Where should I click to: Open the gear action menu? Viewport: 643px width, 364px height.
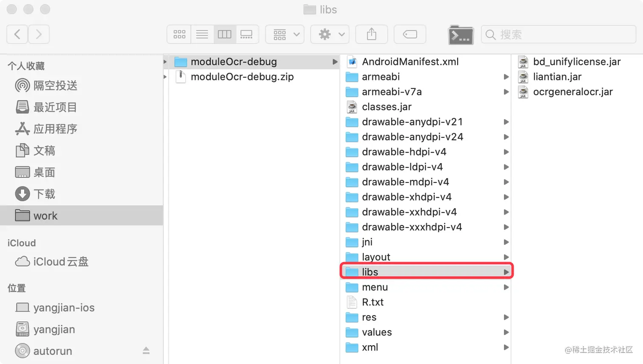coord(330,34)
